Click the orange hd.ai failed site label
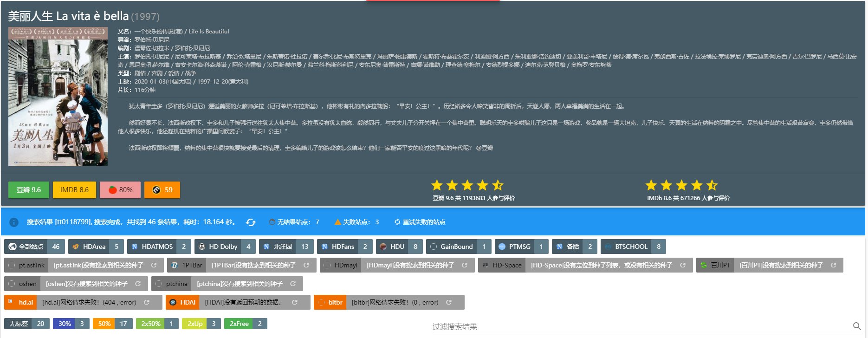The height and width of the screenshot is (338, 868). point(20,302)
